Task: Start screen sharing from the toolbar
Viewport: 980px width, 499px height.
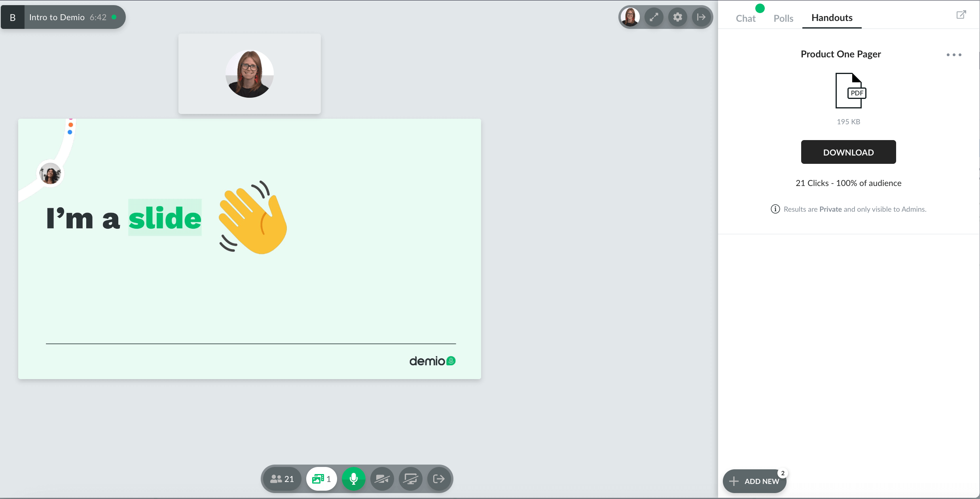Action: click(x=410, y=479)
